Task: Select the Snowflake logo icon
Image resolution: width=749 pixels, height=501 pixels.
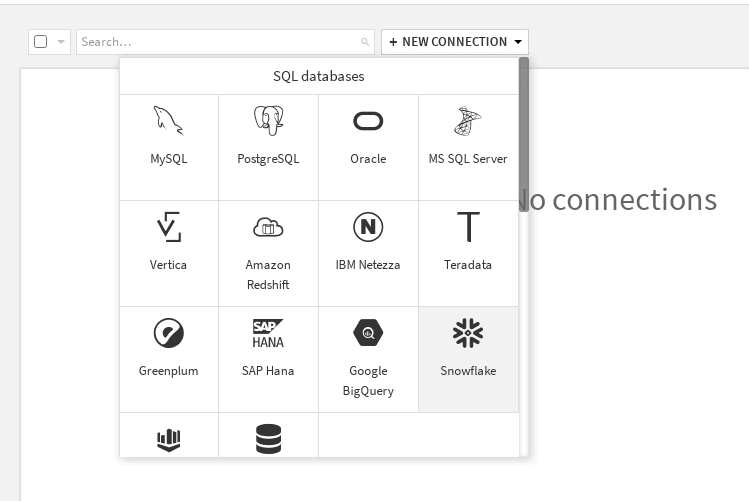Action: [468, 333]
